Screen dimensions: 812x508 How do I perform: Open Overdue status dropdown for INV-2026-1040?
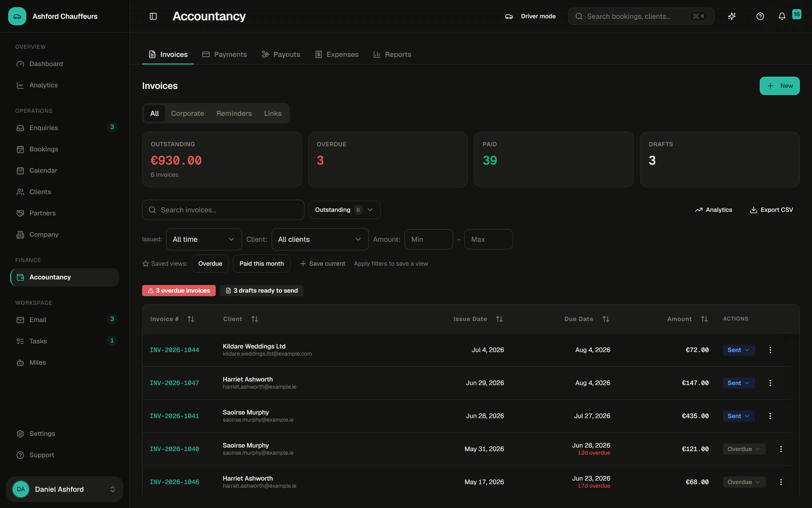tap(744, 449)
